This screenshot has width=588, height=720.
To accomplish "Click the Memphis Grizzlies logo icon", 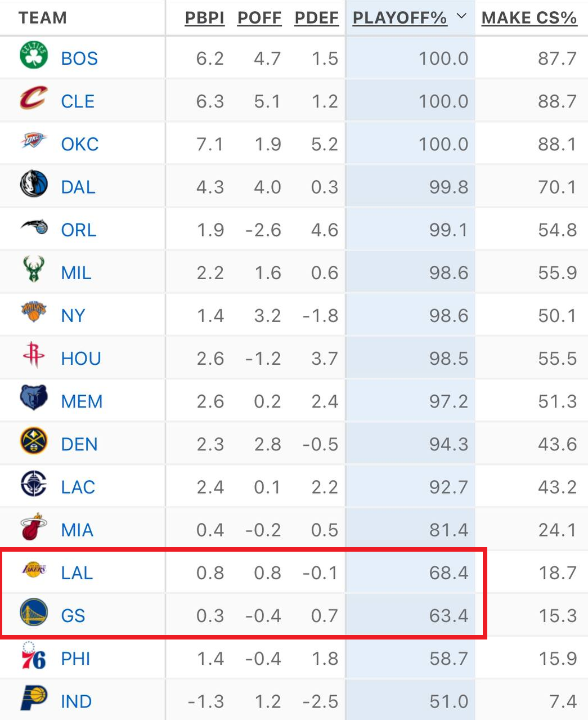I will (x=34, y=398).
